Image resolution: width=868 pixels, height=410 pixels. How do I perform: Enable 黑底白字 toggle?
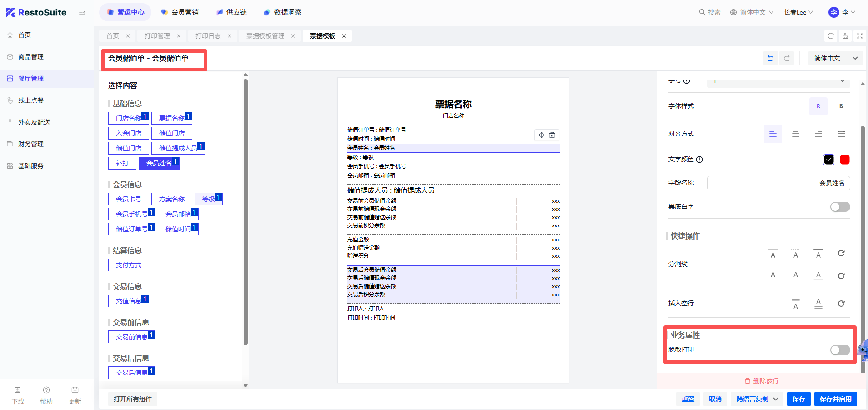pos(839,207)
